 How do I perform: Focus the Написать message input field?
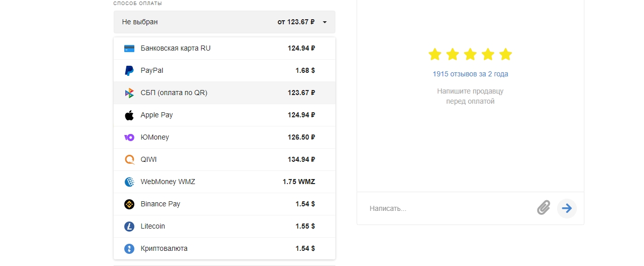click(450, 208)
